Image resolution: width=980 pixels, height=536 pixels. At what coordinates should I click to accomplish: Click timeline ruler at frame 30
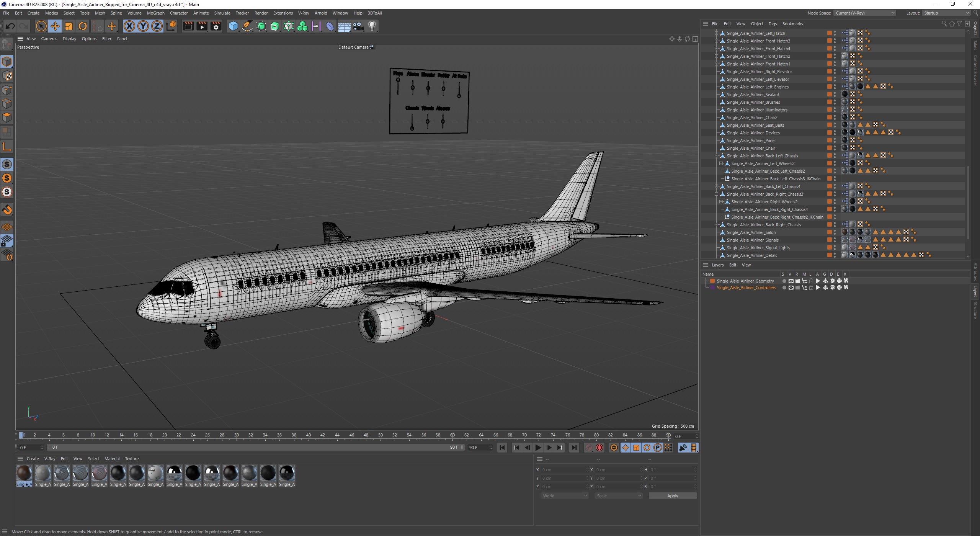tap(237, 435)
